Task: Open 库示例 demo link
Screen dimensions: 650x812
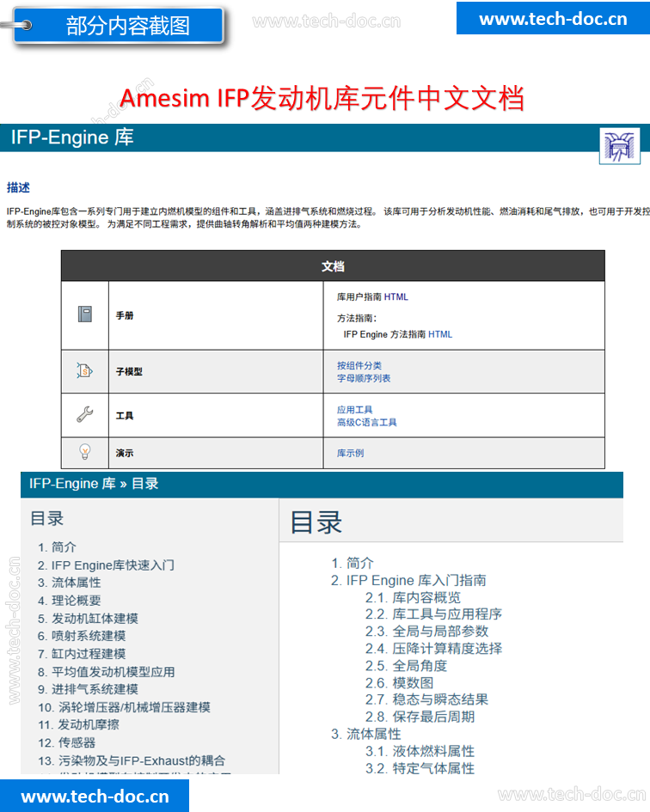Action: pyautogui.click(x=351, y=453)
